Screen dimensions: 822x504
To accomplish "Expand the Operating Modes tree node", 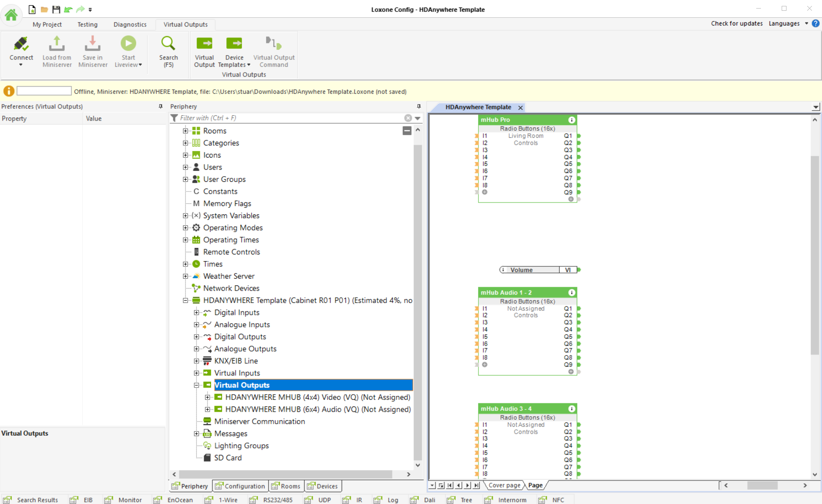I will (x=185, y=228).
